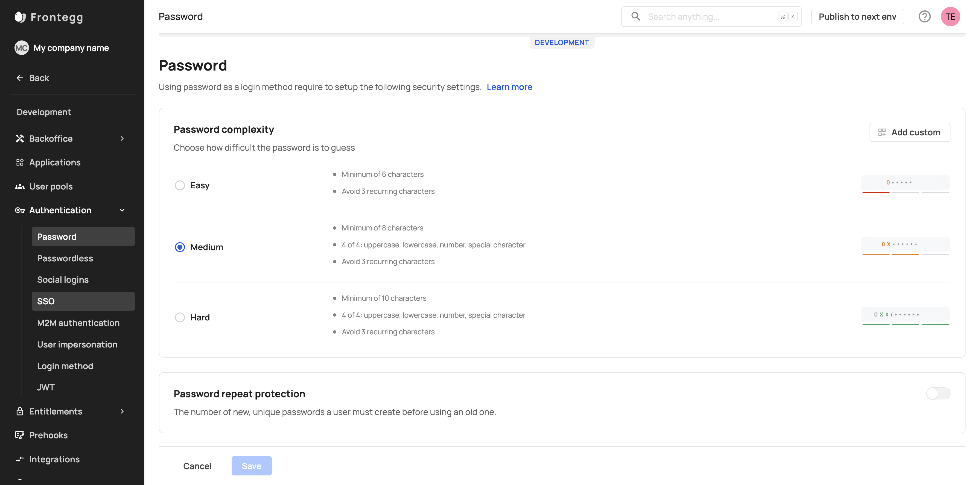Click the Development sidebar heading
This screenshot has width=980, height=485.
44,112
